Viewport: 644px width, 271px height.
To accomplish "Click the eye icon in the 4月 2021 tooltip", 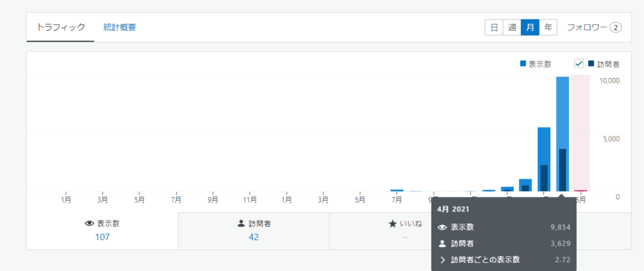I will click(442, 227).
